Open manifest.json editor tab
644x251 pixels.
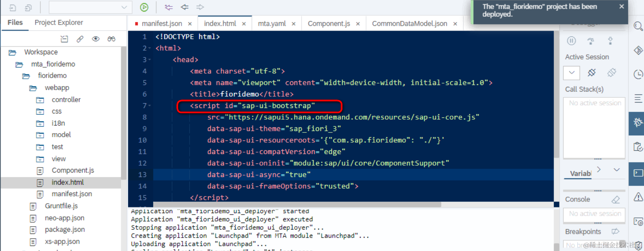[x=162, y=24]
